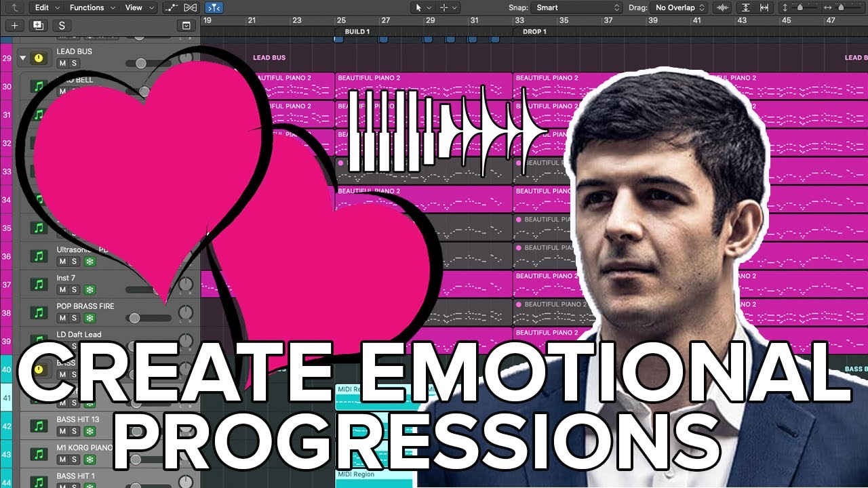Click the Duplicate Track icon
This screenshot has width=868, height=488.
coord(38,26)
